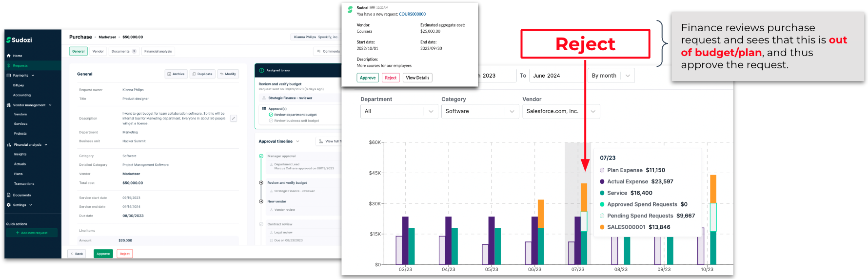
Task: Click Actual Expense purple legend swatch
Action: (602, 181)
